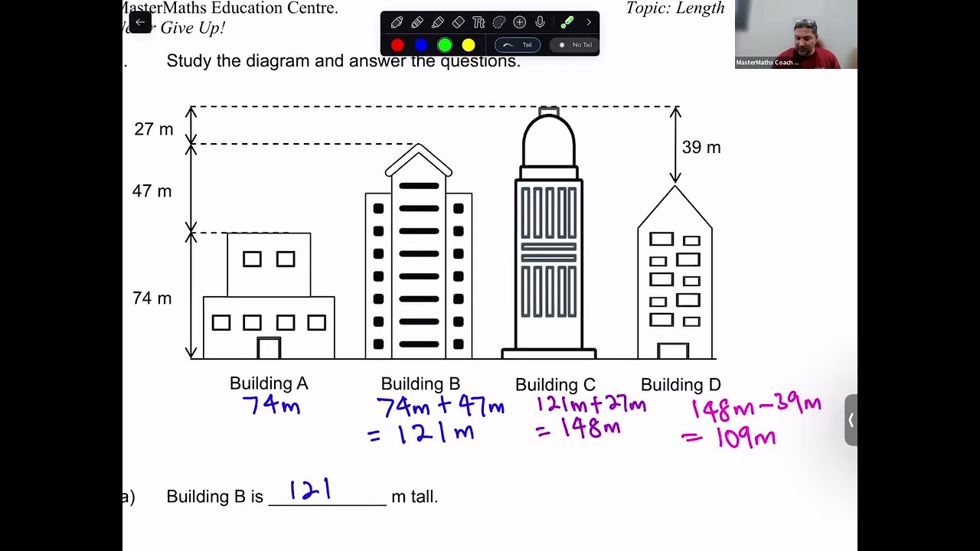Click the 'Building A' label
This screenshot has height=551, width=980.
click(x=269, y=383)
